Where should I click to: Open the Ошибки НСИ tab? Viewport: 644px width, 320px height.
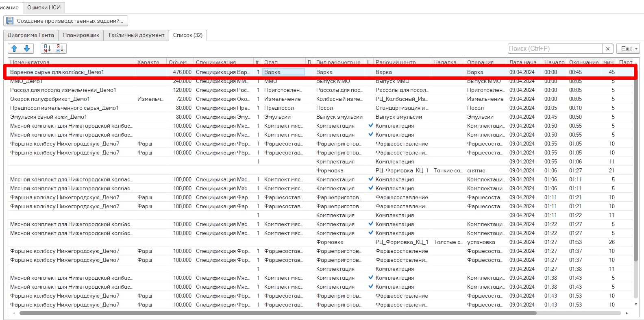coord(44,8)
